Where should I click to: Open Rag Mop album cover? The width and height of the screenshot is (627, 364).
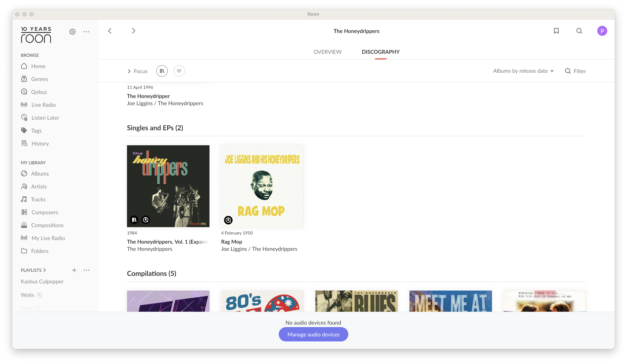tap(262, 186)
